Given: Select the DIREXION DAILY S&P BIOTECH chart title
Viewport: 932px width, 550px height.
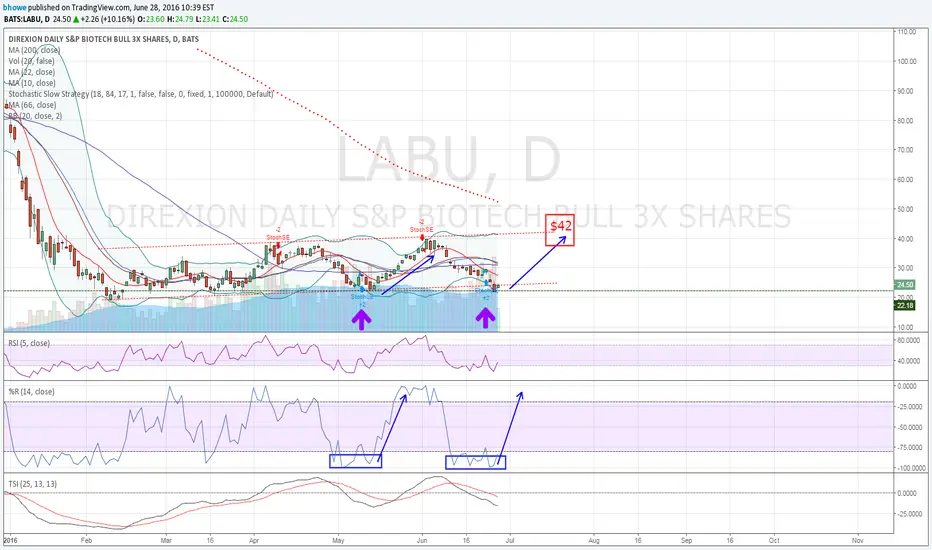Looking at the screenshot, I should tap(103, 39).
